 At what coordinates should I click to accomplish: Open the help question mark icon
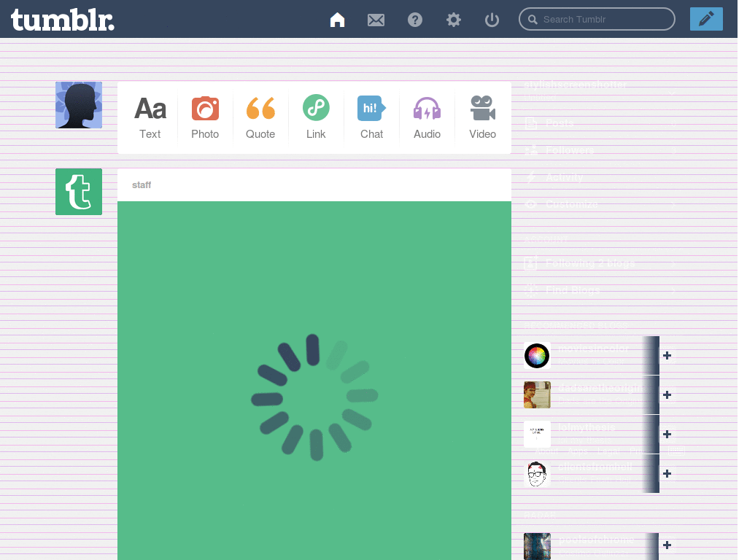[415, 20]
